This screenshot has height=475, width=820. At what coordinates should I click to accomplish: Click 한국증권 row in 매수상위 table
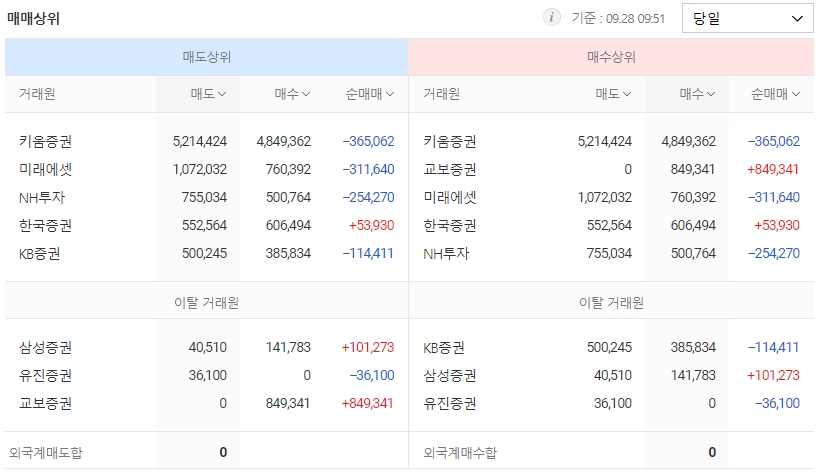pos(611,225)
